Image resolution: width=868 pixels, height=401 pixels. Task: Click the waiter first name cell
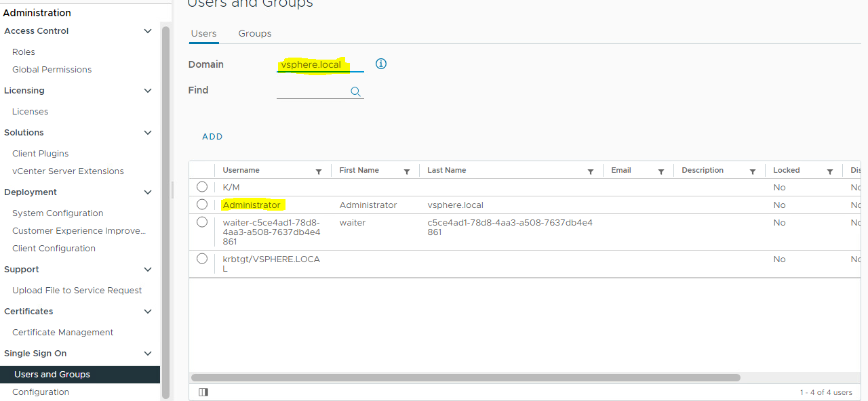tap(353, 223)
